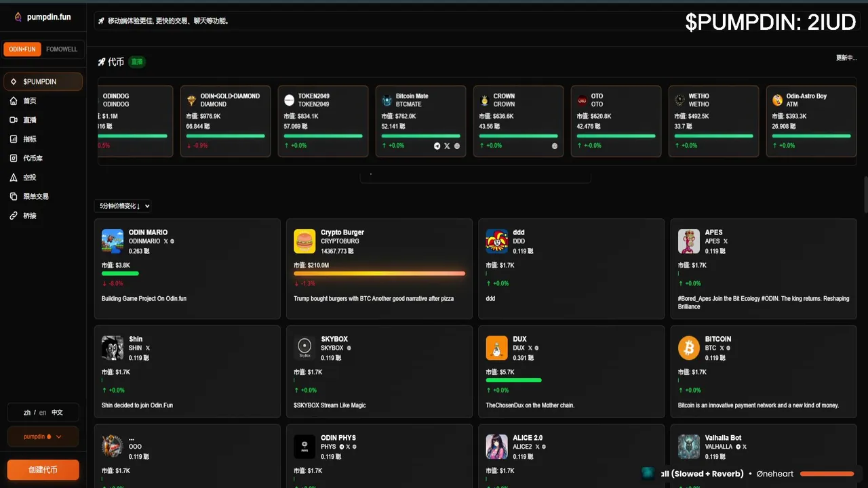Open the WETHO token avatar
Screen dimensions: 868x488
click(679, 100)
